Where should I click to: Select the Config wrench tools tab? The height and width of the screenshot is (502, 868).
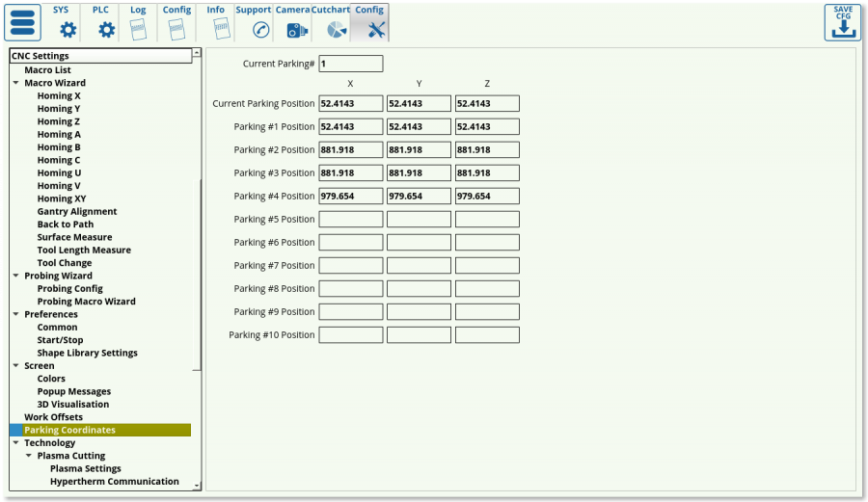point(369,23)
